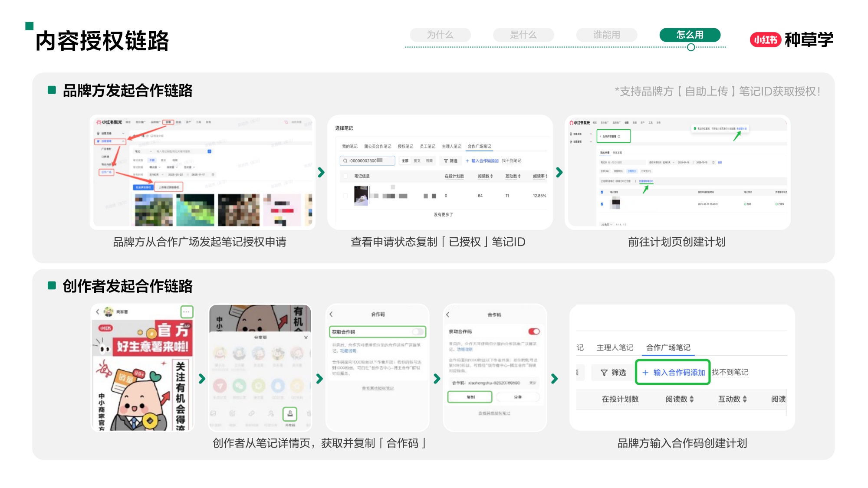Turn off the red 获取合作码 switch
Viewport: 868px width, 488px height.
pos(534,331)
